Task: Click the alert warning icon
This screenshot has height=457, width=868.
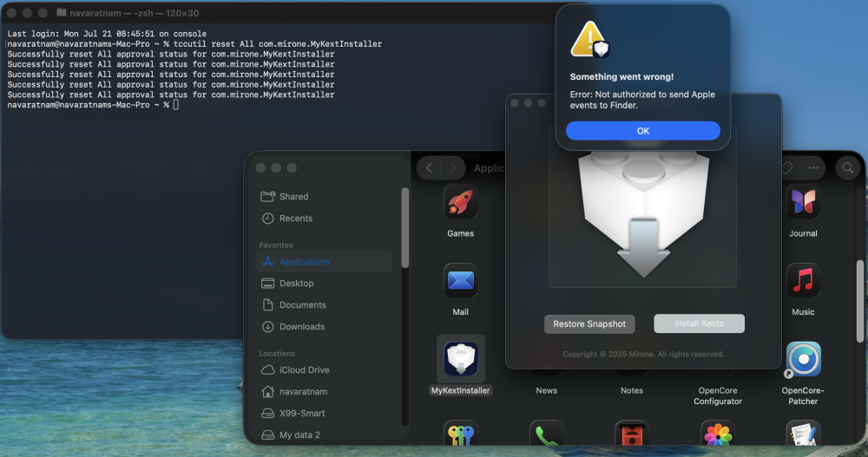Action: [x=589, y=39]
